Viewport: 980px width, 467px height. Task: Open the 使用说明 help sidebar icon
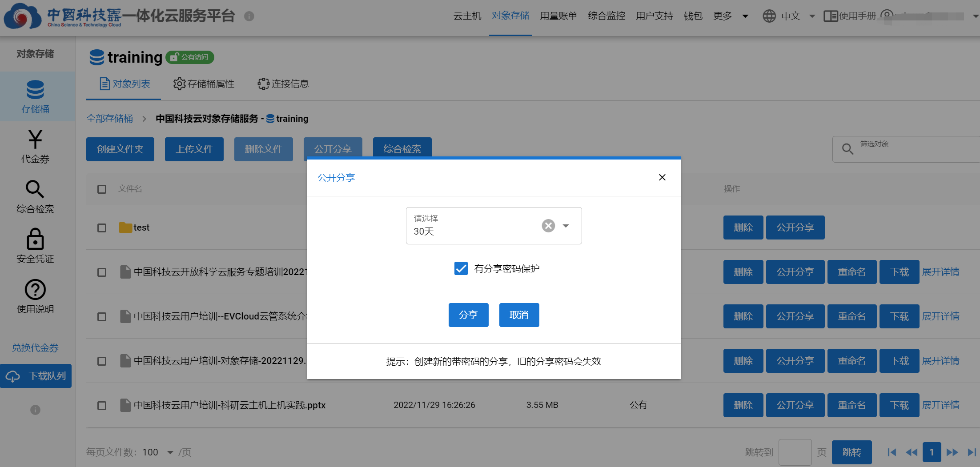tap(35, 290)
